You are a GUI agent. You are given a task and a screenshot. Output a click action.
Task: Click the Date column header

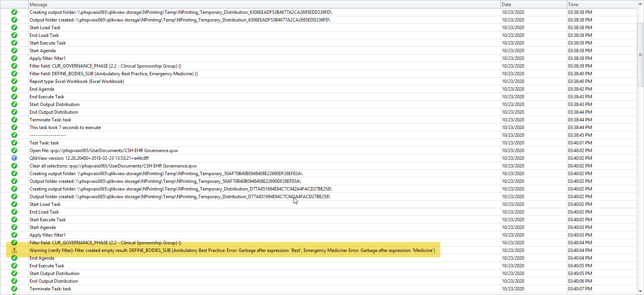534,4
